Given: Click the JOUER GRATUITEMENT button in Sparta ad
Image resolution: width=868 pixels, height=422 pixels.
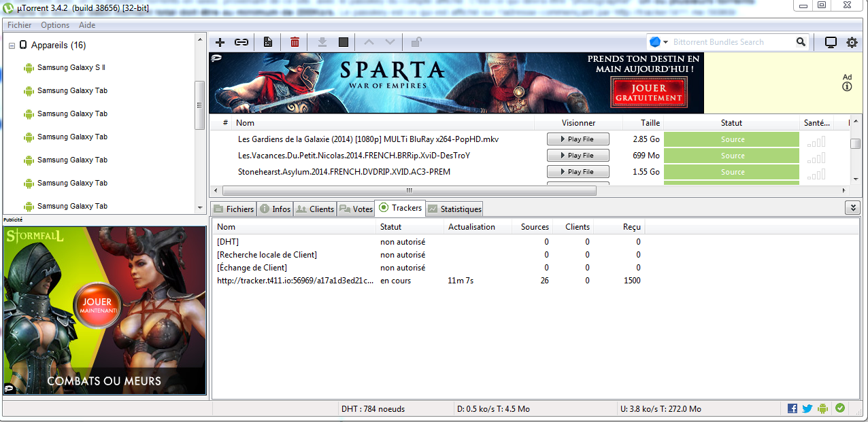Looking at the screenshot, I should click(x=648, y=93).
